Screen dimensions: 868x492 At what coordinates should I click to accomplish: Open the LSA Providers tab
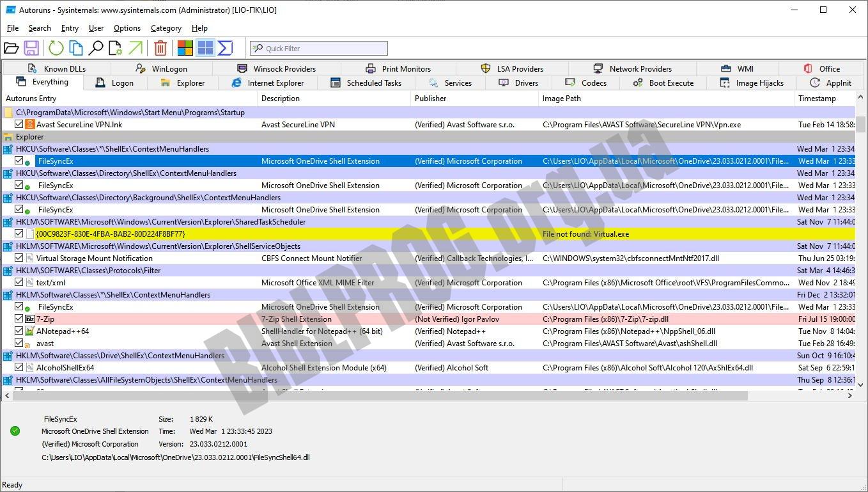click(511, 68)
